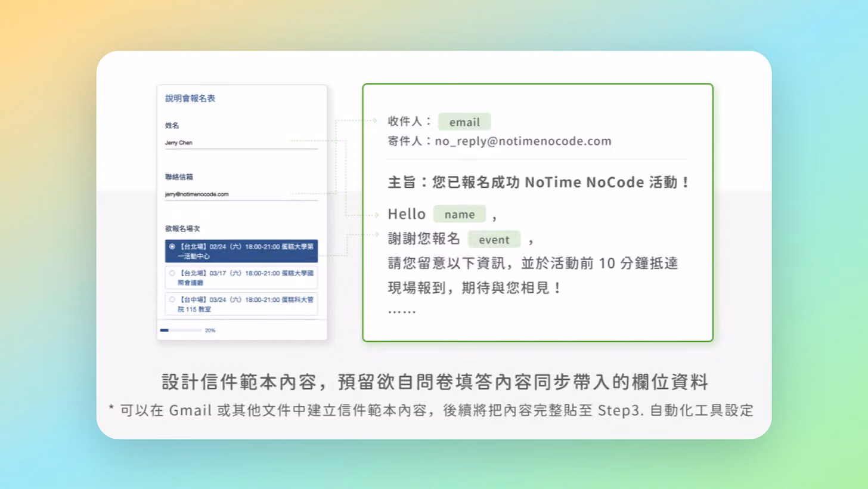Click the green name placeholder tag
Viewport: 868px width, 489px height.
[460, 214]
